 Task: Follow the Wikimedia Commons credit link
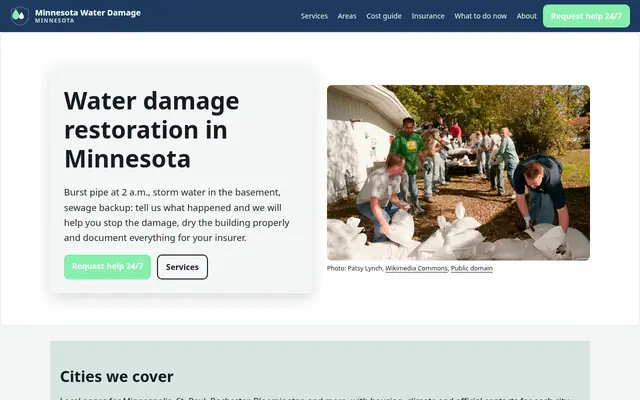tap(416, 268)
